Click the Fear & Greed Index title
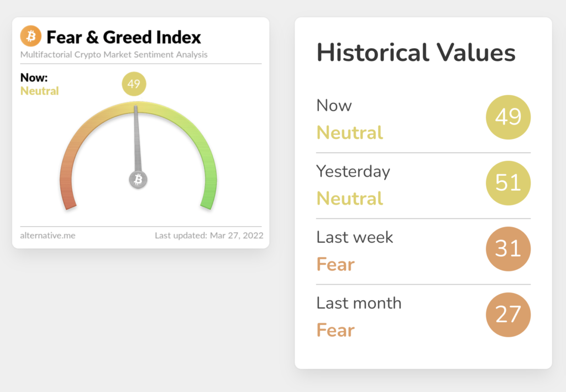 123,37
